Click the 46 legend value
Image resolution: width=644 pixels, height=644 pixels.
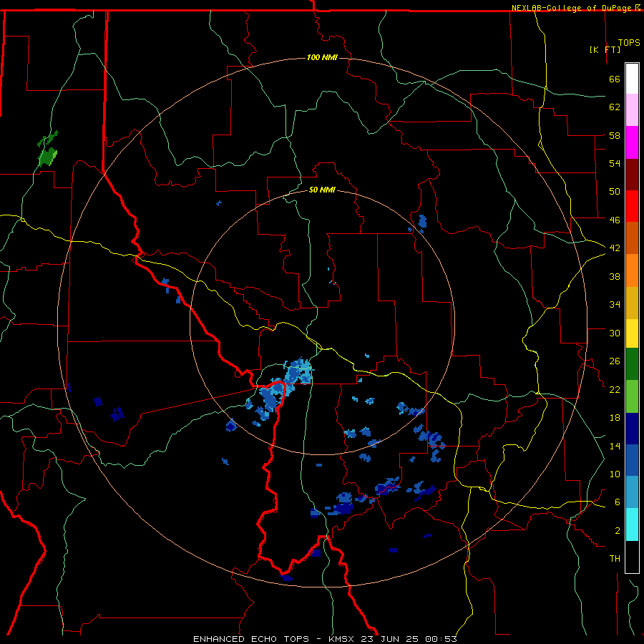615,220
